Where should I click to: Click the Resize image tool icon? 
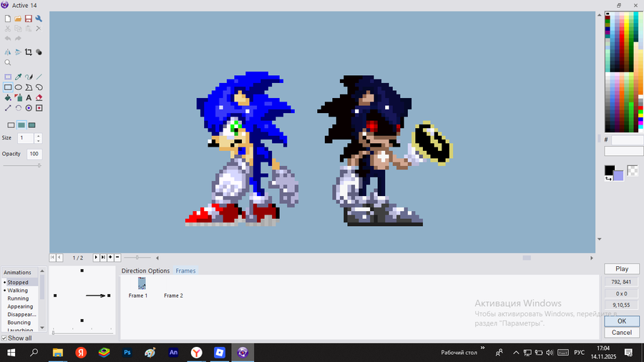point(8,108)
